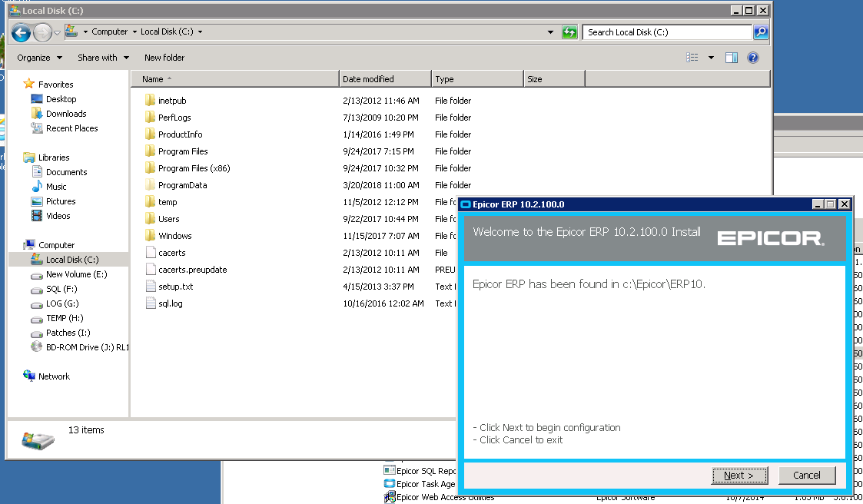Screen dimensions: 863x504
Task: Open the recent pages dropdown arrow
Action: 57,32
